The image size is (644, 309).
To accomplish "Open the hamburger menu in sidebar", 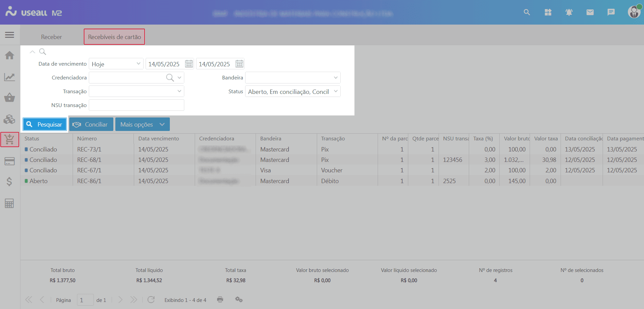I will pyautogui.click(x=9, y=35).
